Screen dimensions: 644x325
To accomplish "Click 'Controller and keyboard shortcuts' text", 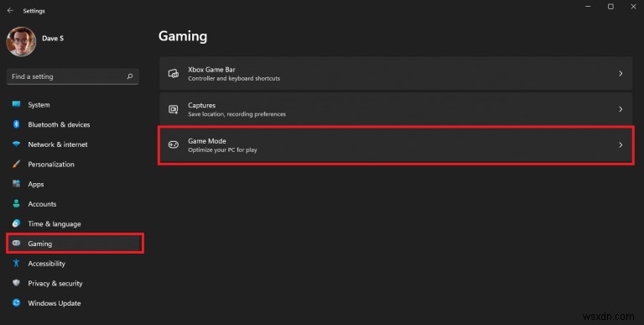I will tap(234, 78).
